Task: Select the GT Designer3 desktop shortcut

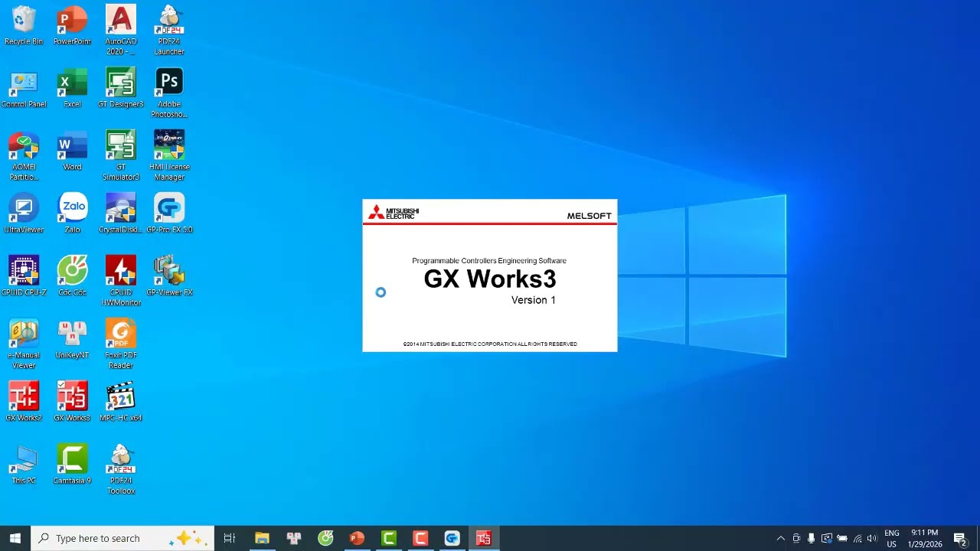Action: point(121,88)
